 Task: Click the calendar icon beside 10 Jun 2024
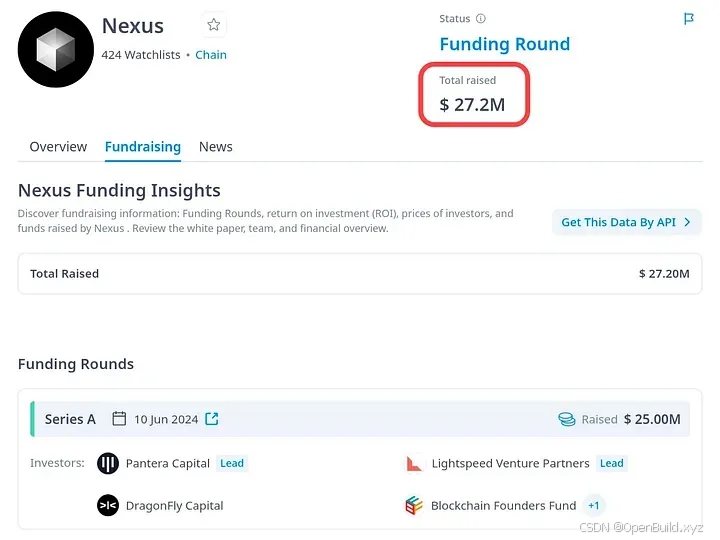point(119,419)
